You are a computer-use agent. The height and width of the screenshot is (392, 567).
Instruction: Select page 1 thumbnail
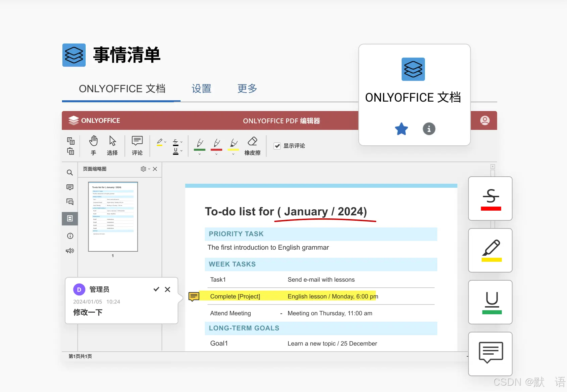[x=113, y=217]
